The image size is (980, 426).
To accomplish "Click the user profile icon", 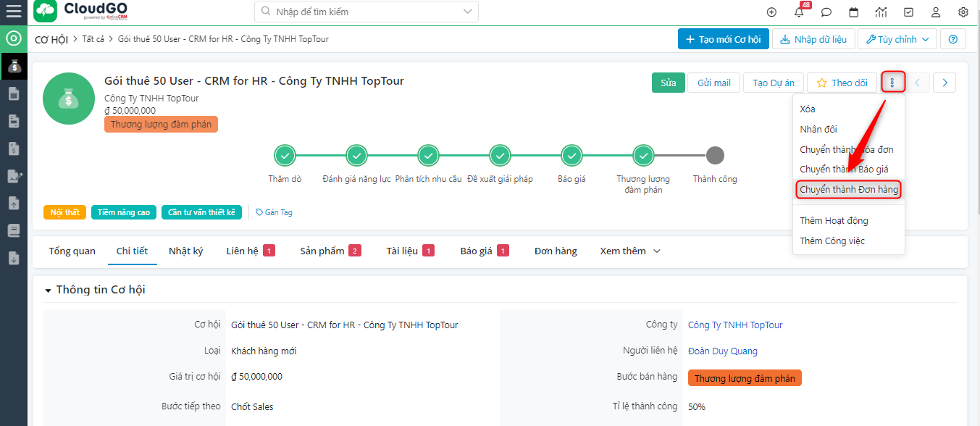I will tap(936, 12).
